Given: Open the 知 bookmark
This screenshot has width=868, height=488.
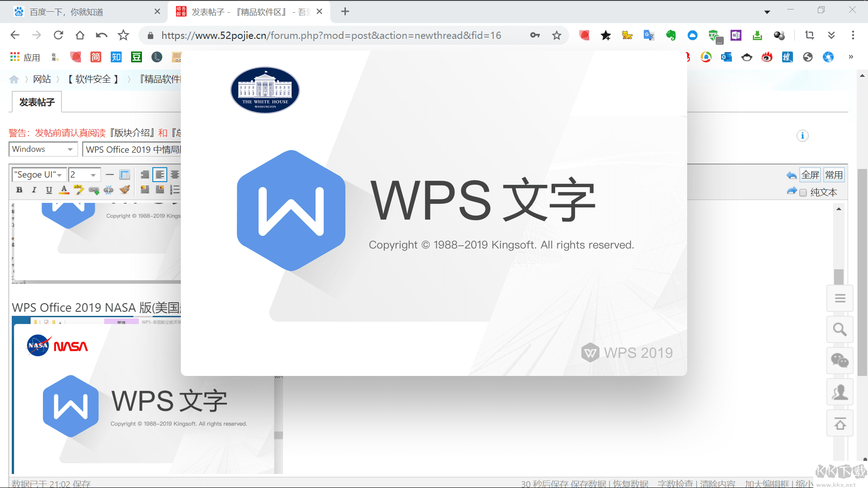Looking at the screenshot, I should click(x=116, y=57).
